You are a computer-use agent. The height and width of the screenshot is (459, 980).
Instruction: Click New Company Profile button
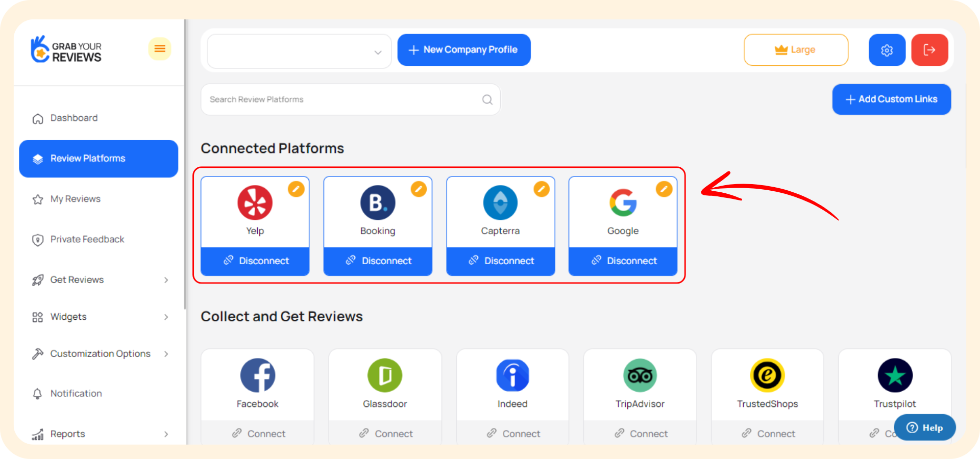coord(464,50)
